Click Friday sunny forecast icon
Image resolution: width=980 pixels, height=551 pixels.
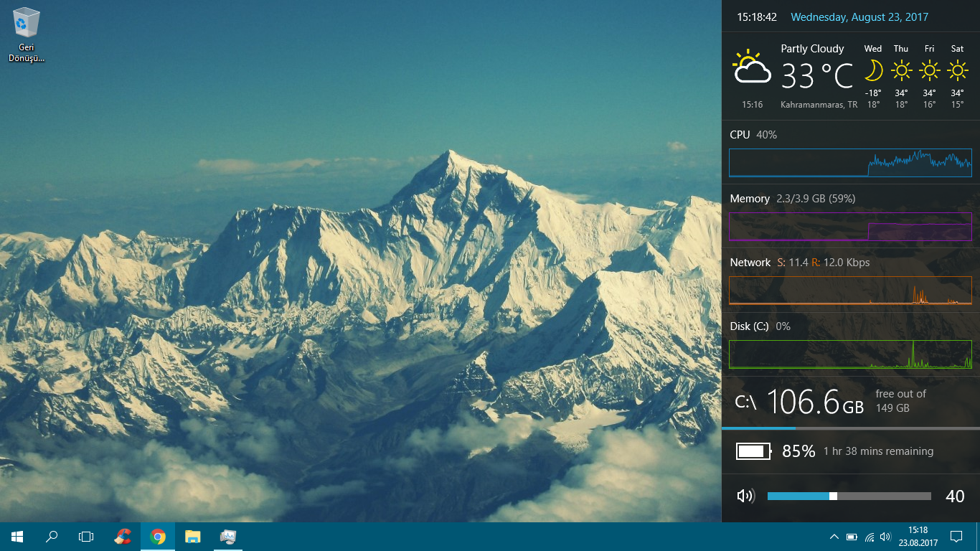(929, 70)
